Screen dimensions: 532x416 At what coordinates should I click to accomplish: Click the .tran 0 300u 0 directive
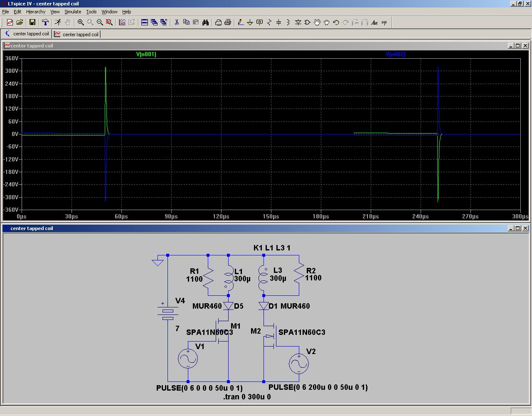pyautogui.click(x=247, y=397)
